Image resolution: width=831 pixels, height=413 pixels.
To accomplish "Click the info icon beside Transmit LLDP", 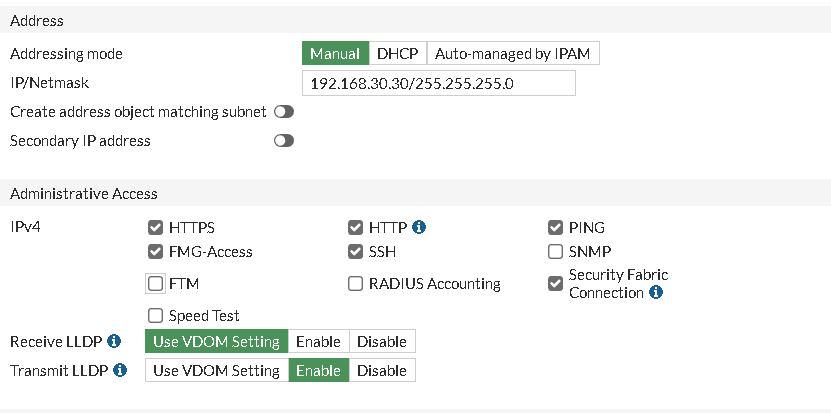I will tap(120, 371).
